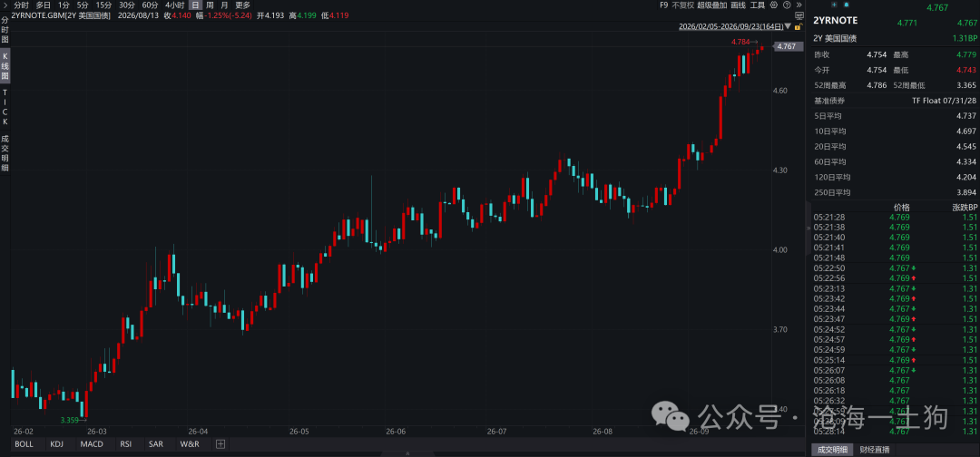Viewport: 980px width, 457px height.
Task: Switch to 多日 period
Action: [43, 5]
